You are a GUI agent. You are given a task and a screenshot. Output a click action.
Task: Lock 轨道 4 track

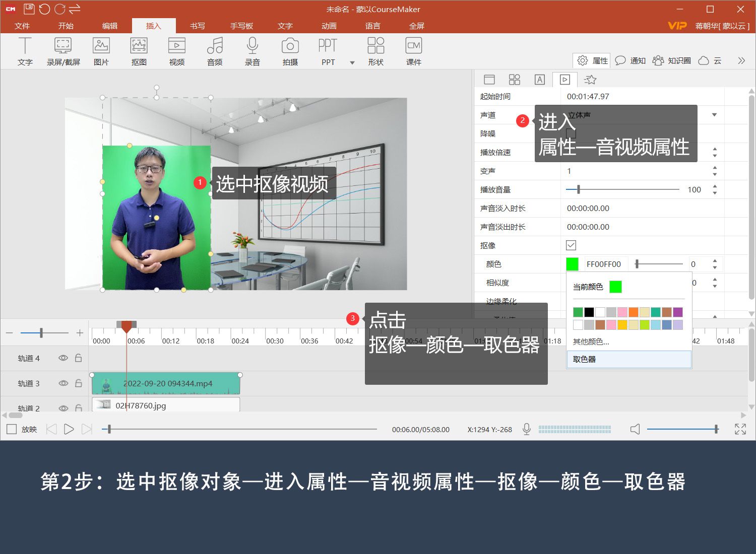pos(79,358)
